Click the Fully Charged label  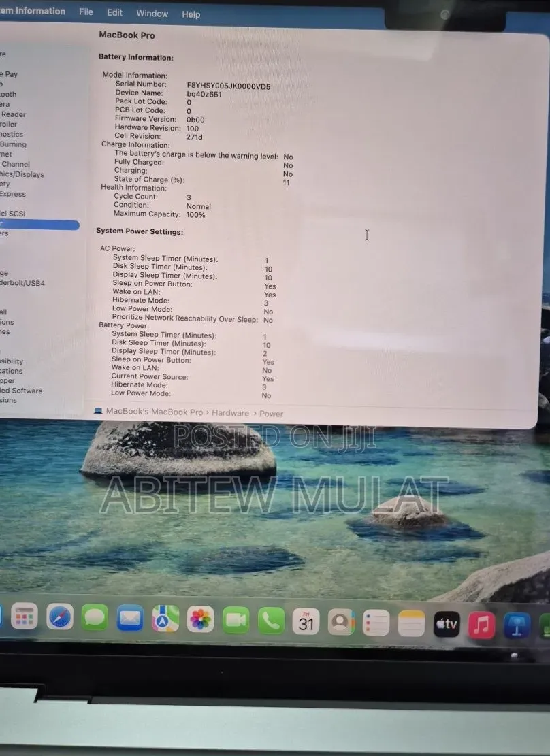(x=139, y=162)
